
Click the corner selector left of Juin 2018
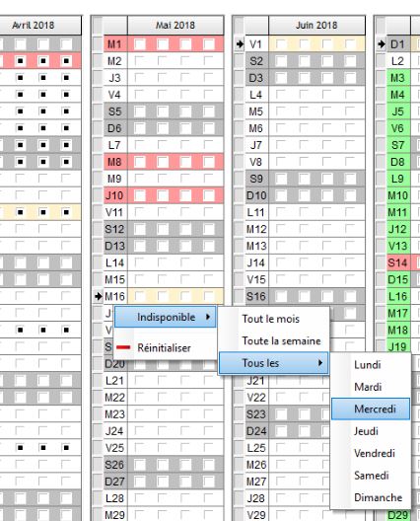tap(240, 25)
